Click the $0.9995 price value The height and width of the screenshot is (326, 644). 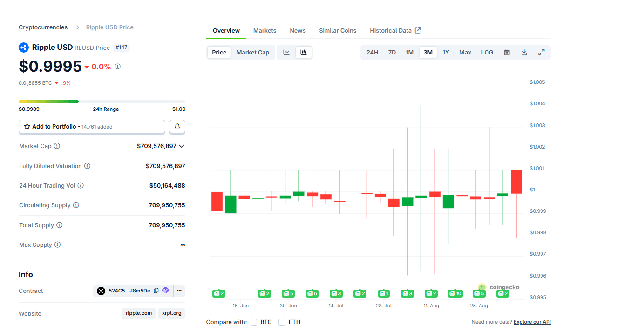coord(50,67)
